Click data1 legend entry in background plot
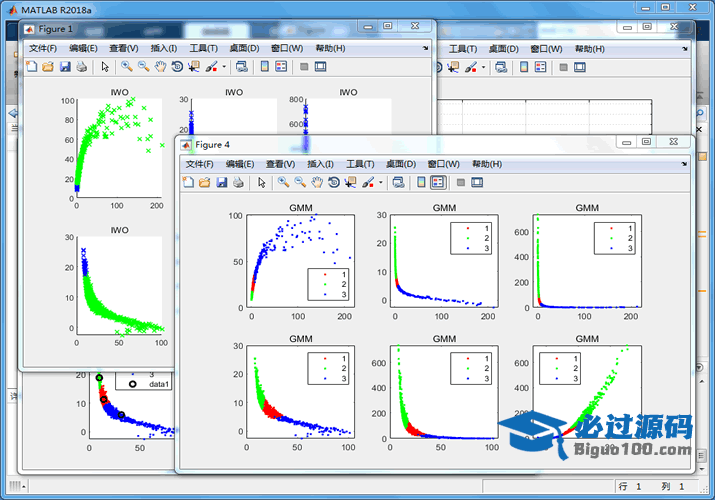Image resolution: width=715 pixels, height=500 pixels. [x=149, y=384]
